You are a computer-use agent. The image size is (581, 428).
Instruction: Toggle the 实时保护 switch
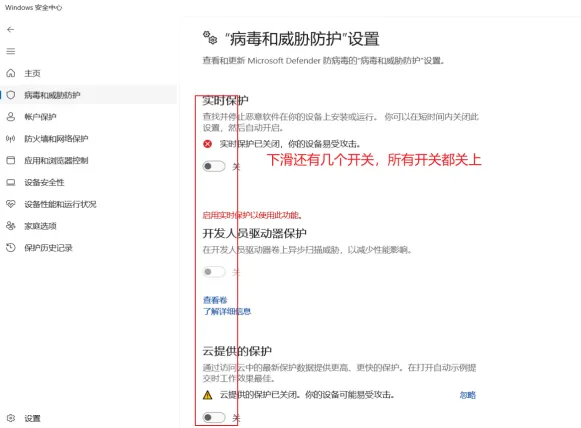pyautogui.click(x=214, y=166)
